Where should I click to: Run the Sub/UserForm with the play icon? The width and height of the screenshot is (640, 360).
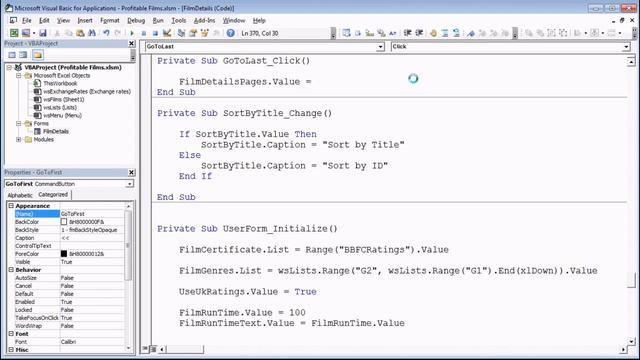(132, 33)
